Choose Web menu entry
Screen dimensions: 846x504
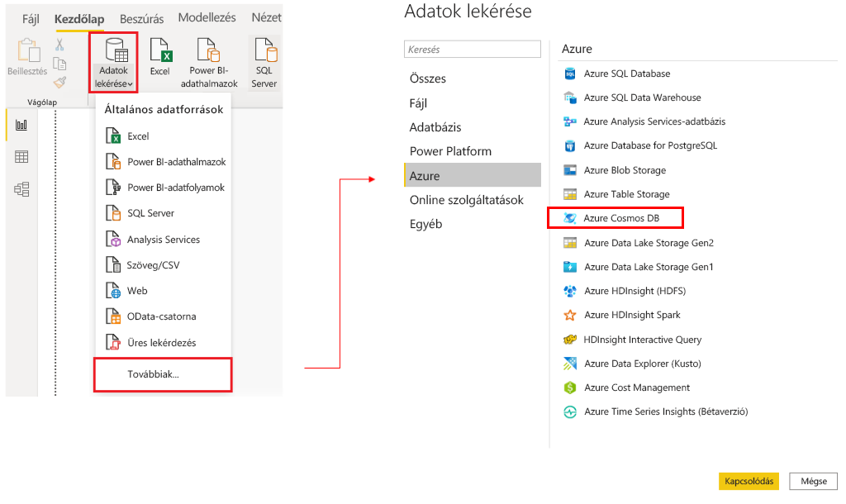(163, 290)
